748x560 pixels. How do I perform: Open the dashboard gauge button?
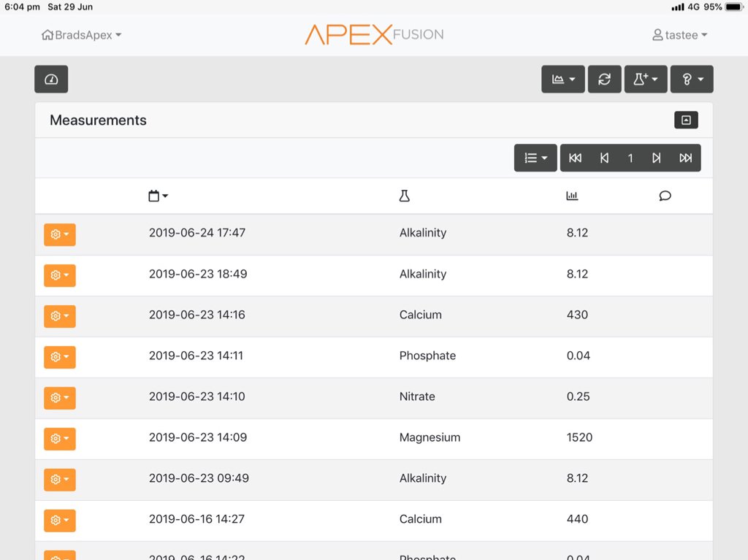51,79
